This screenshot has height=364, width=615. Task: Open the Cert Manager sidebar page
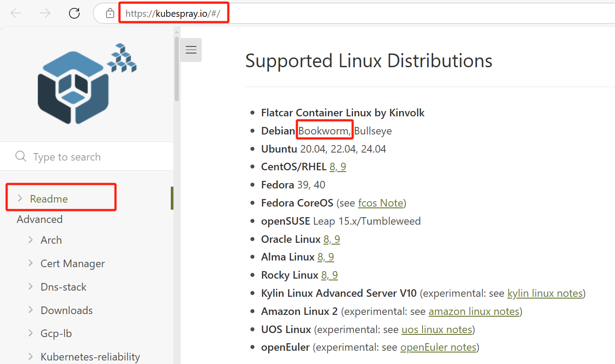click(73, 264)
